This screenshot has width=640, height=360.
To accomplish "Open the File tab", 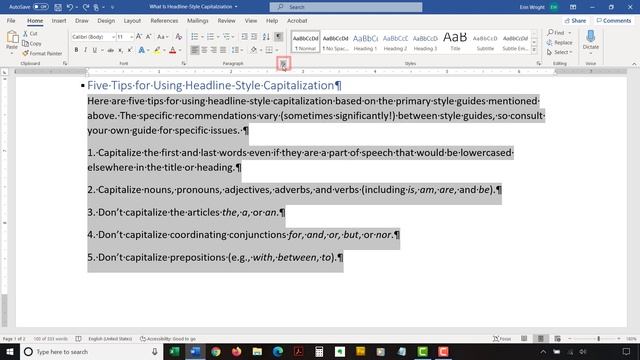I will pyautogui.click(x=11, y=21).
